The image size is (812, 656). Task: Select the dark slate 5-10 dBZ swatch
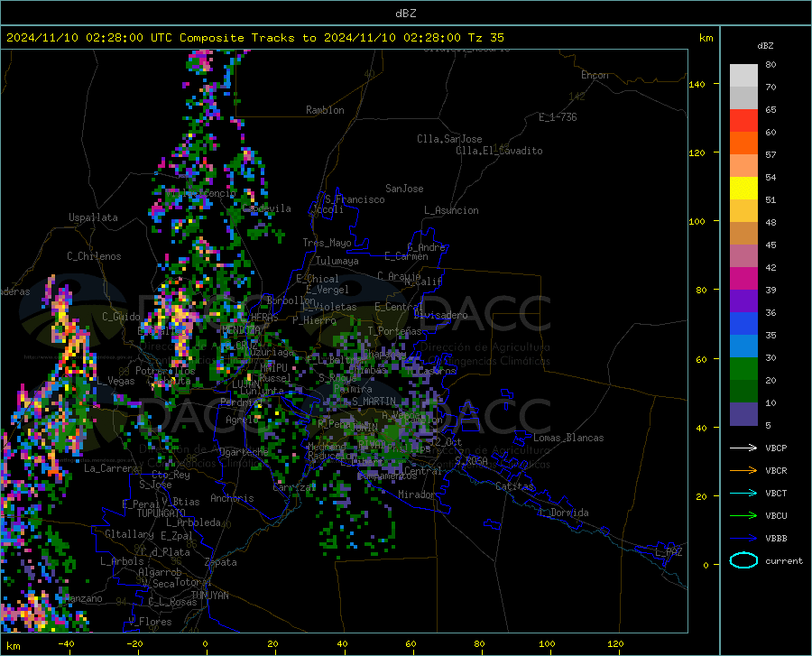(743, 414)
